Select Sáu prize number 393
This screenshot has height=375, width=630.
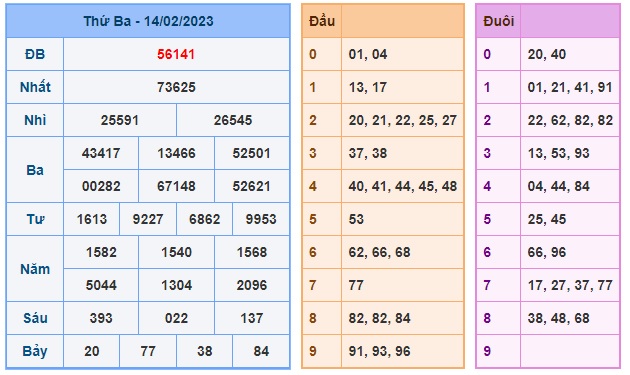(101, 318)
